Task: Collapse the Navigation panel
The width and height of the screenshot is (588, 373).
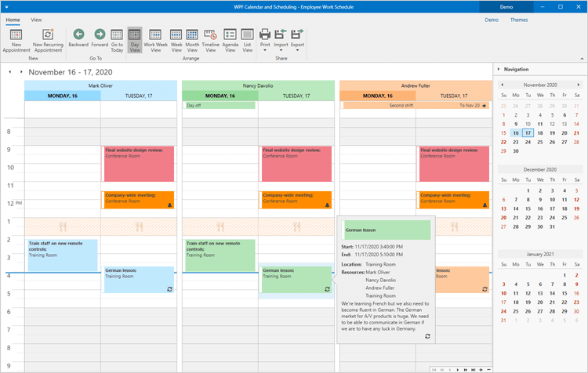Action: [499, 69]
